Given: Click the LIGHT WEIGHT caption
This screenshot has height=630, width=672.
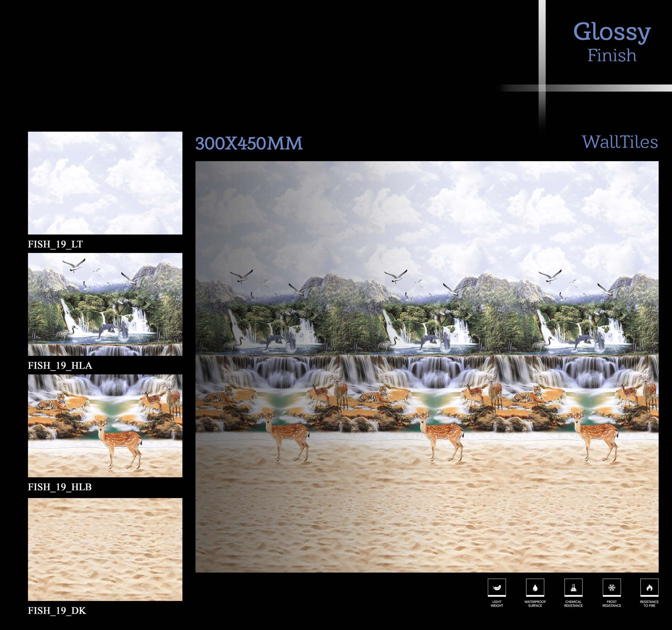Looking at the screenshot, I should tap(497, 604).
